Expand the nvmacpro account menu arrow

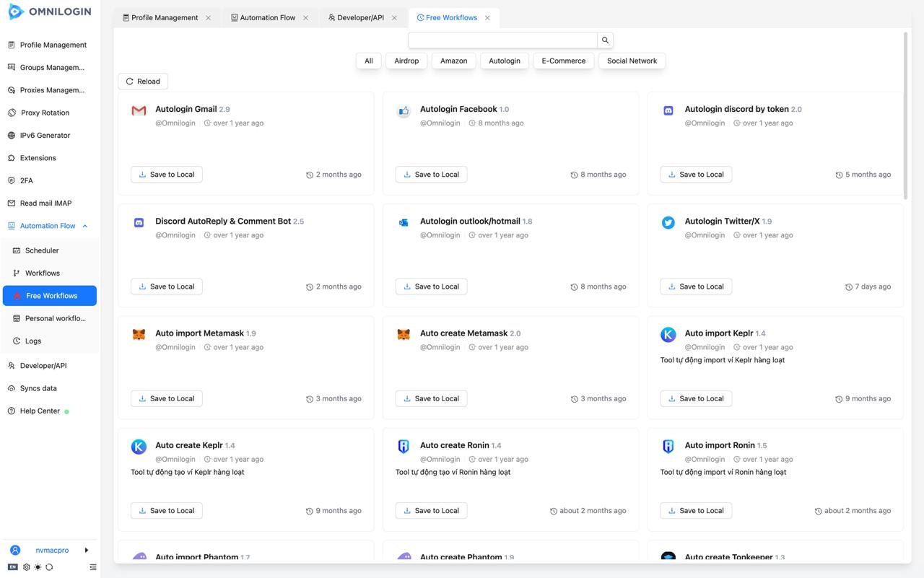tap(87, 550)
